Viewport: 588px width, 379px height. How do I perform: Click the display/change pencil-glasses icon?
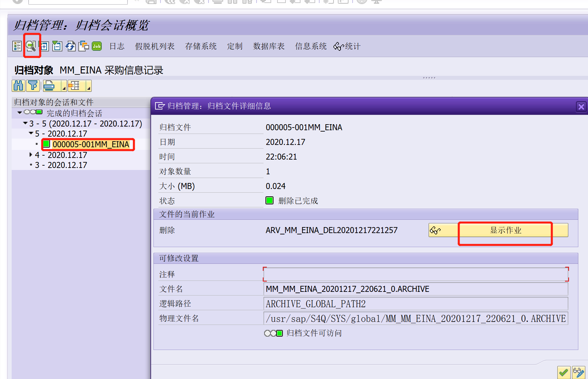pyautogui.click(x=579, y=372)
